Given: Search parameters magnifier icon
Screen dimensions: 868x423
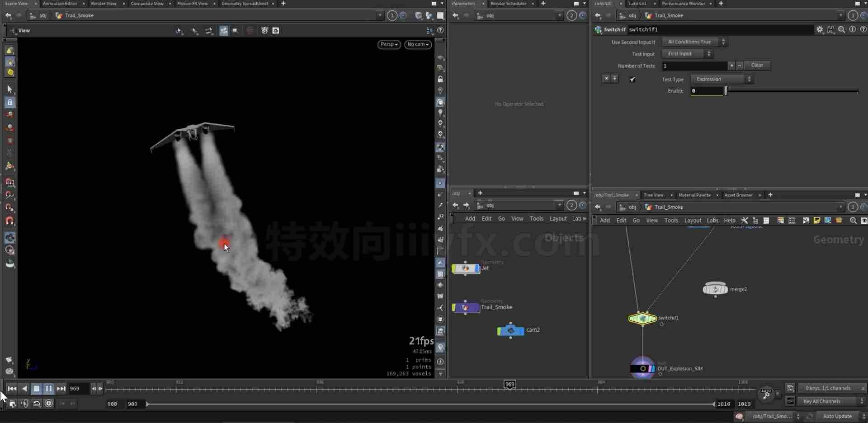Looking at the screenshot, I should pyautogui.click(x=841, y=29).
